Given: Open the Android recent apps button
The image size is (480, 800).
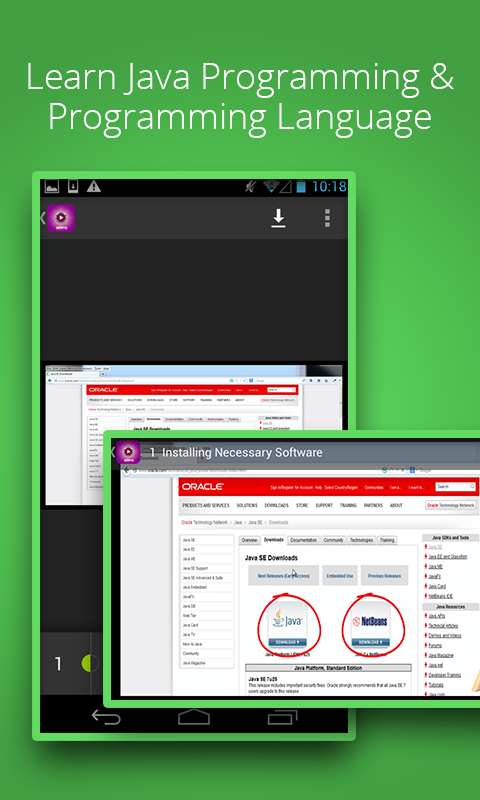Looking at the screenshot, I should pyautogui.click(x=283, y=717).
